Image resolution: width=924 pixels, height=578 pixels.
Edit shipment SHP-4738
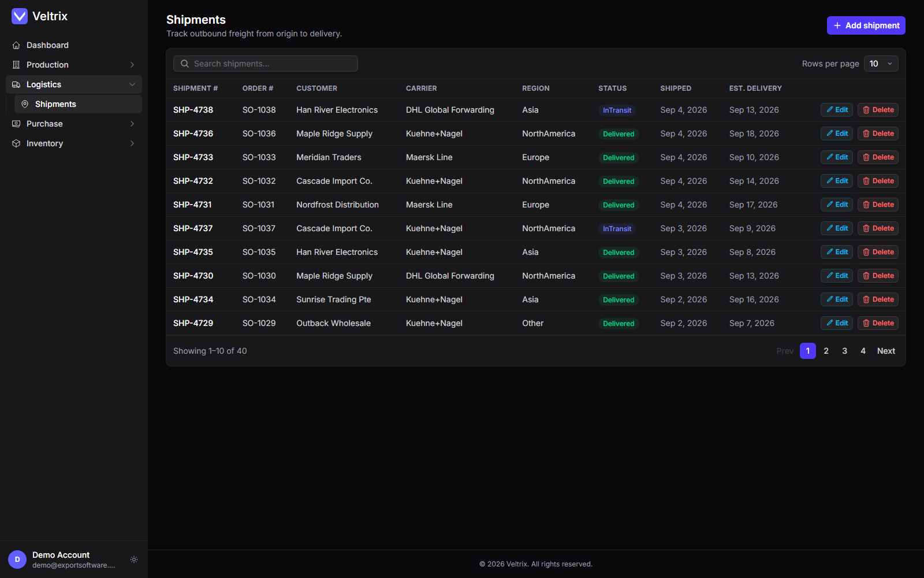coord(837,110)
